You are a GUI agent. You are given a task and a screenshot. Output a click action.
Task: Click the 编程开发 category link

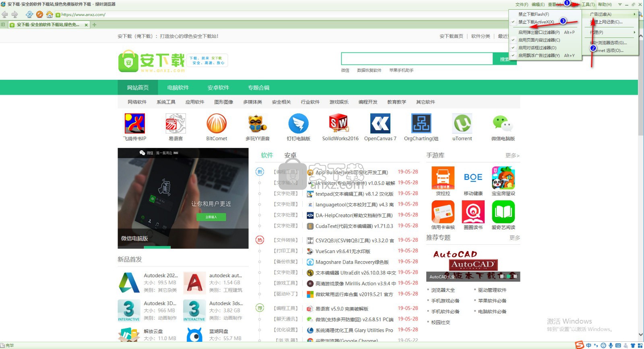368,102
